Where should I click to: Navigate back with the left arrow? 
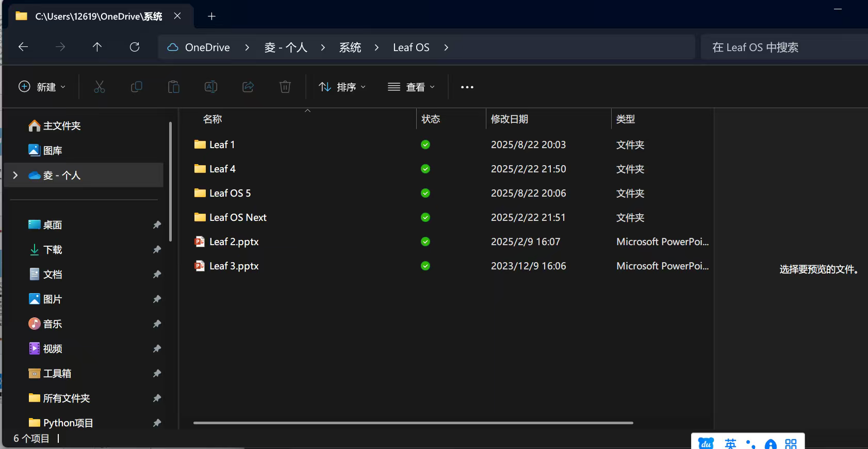click(x=23, y=47)
